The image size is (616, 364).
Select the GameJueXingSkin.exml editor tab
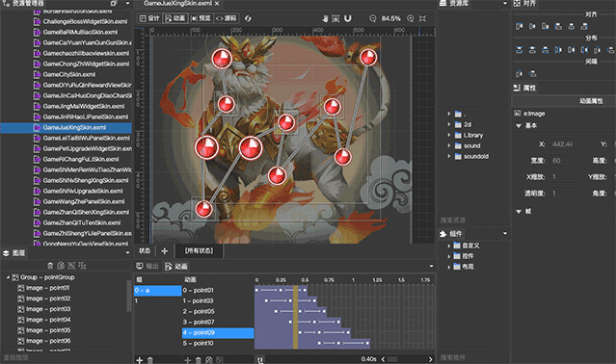[177, 4]
